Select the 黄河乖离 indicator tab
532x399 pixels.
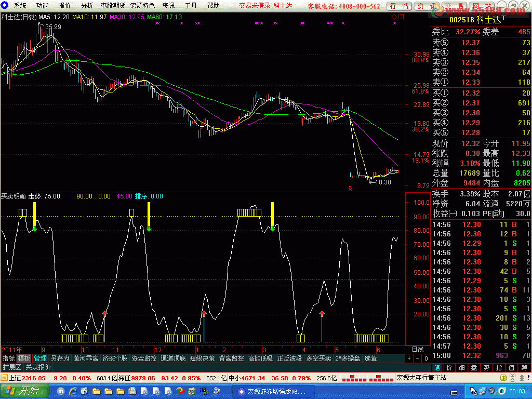click(x=85, y=358)
